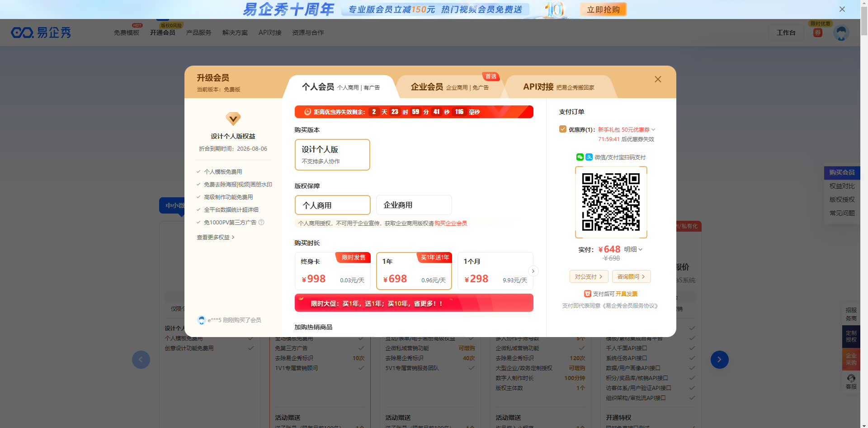Viewport: 868px width, 428px height.
Task: Open the 解决方案 menu
Action: pyautogui.click(x=235, y=33)
